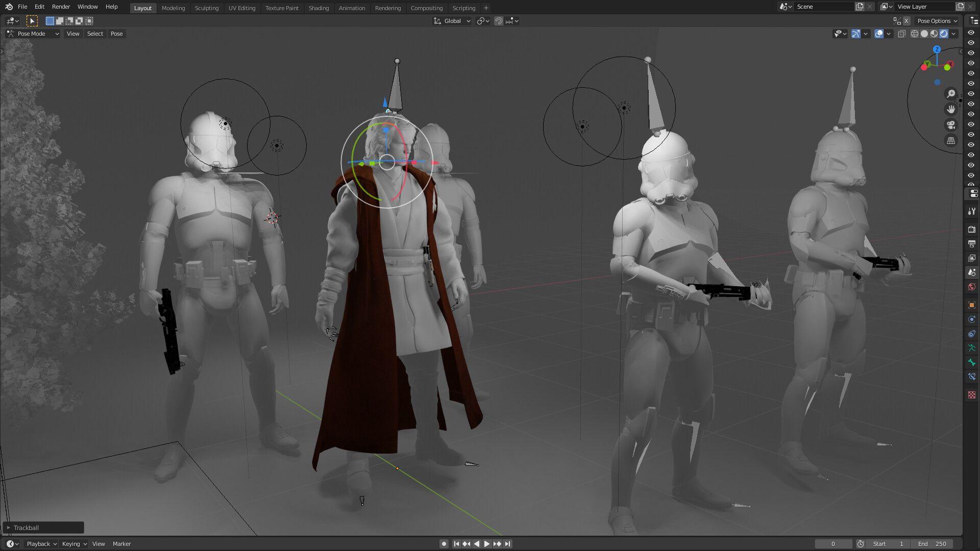Click the play animation button
The image size is (980, 551).
[x=486, y=544]
